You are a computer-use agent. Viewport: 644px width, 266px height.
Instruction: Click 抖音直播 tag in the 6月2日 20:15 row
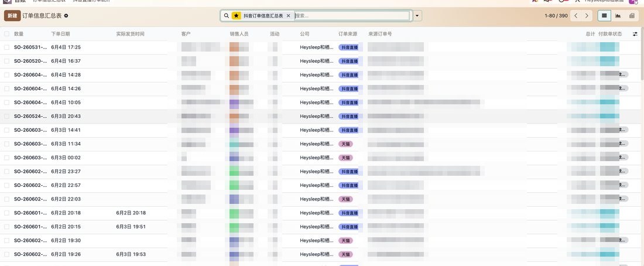(x=348, y=227)
